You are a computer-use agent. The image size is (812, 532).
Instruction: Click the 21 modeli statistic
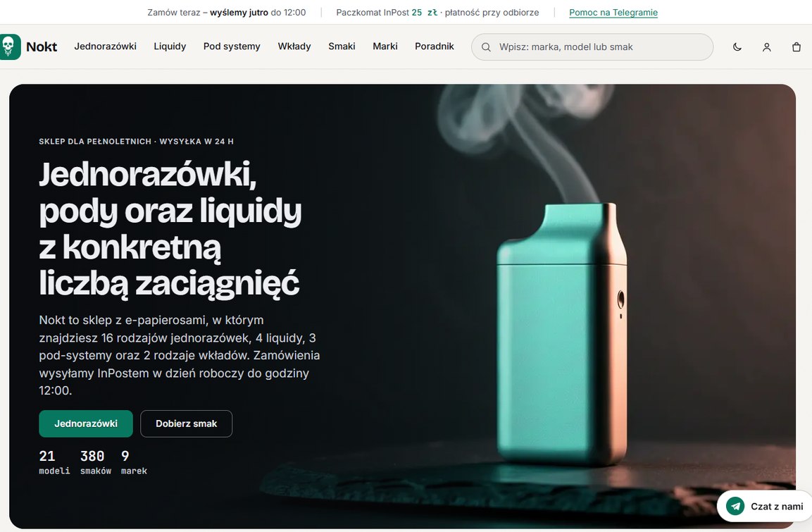pyautogui.click(x=54, y=462)
